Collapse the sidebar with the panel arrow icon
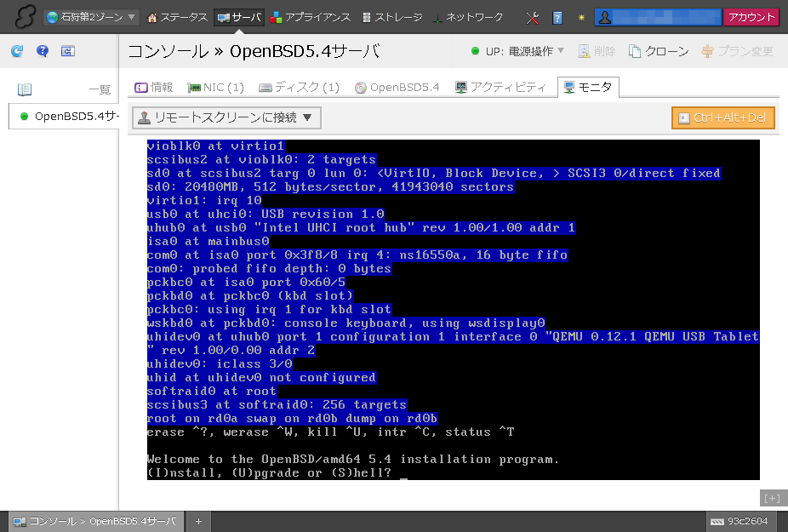Viewport: 788px width, 532px height. click(x=68, y=51)
